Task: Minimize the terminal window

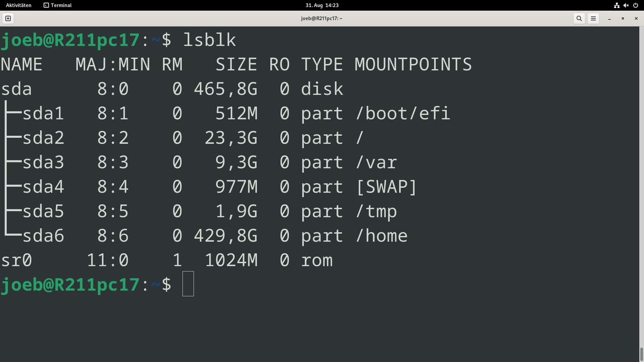Action: pyautogui.click(x=609, y=19)
